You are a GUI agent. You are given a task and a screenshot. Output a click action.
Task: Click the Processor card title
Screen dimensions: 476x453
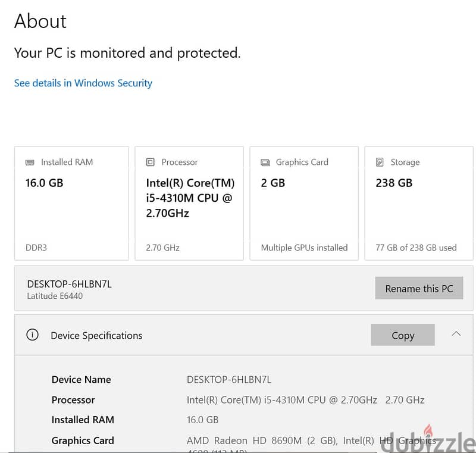point(180,162)
